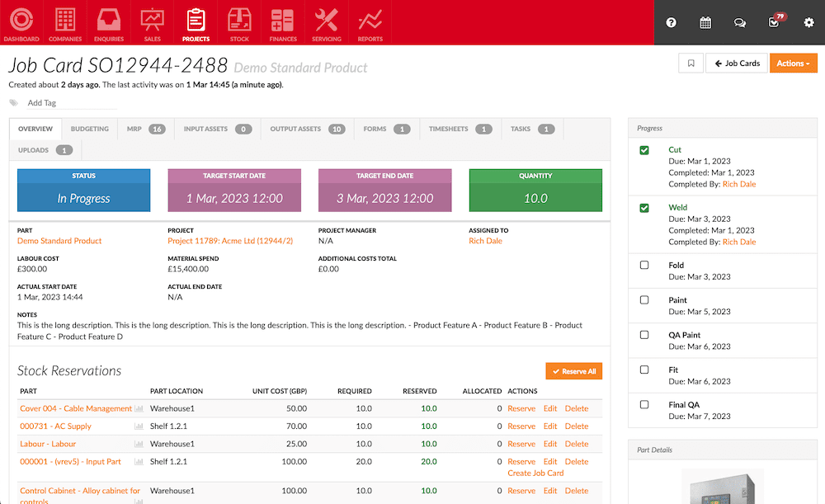This screenshot has width=825, height=504.
Task: Open the Actions dropdown menu
Action: click(x=793, y=63)
